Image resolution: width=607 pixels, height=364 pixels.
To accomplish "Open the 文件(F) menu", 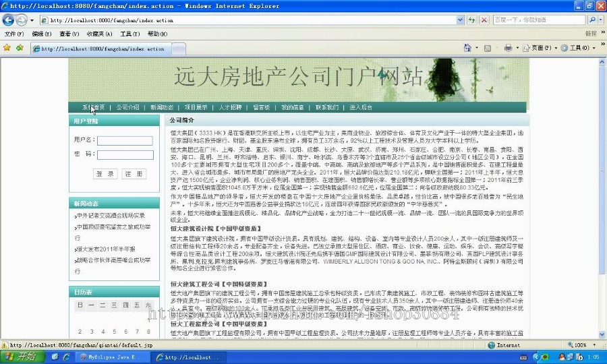I will (14, 34).
